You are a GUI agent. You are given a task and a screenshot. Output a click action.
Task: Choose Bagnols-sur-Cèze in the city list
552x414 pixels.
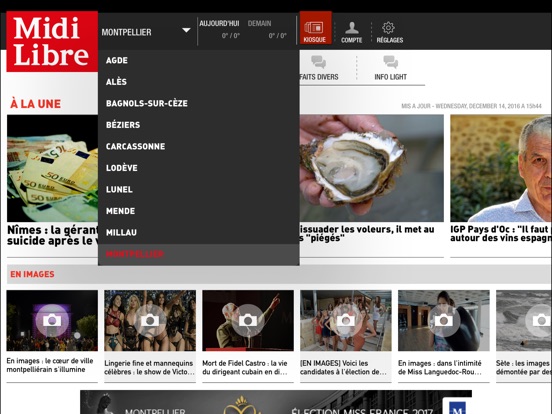click(199, 103)
